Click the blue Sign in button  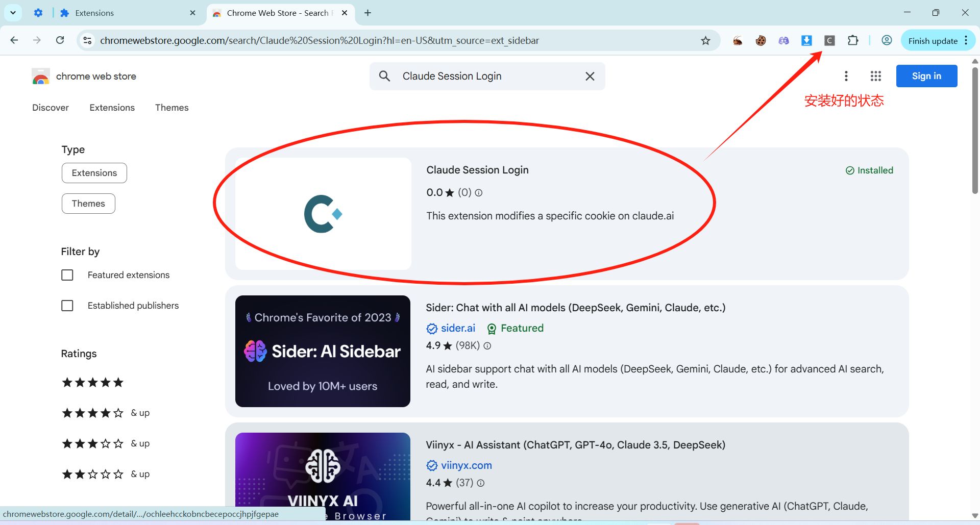pyautogui.click(x=926, y=76)
